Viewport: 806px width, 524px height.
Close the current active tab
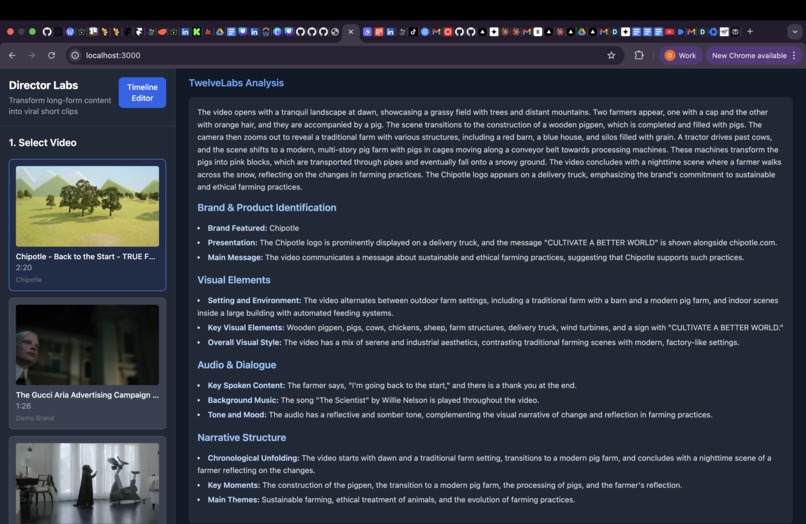(x=351, y=32)
